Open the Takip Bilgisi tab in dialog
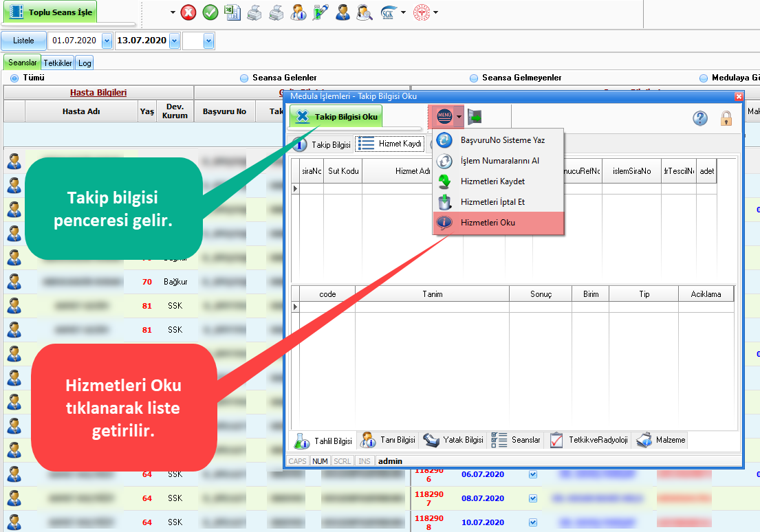The height and width of the screenshot is (532, 760). tap(322, 144)
